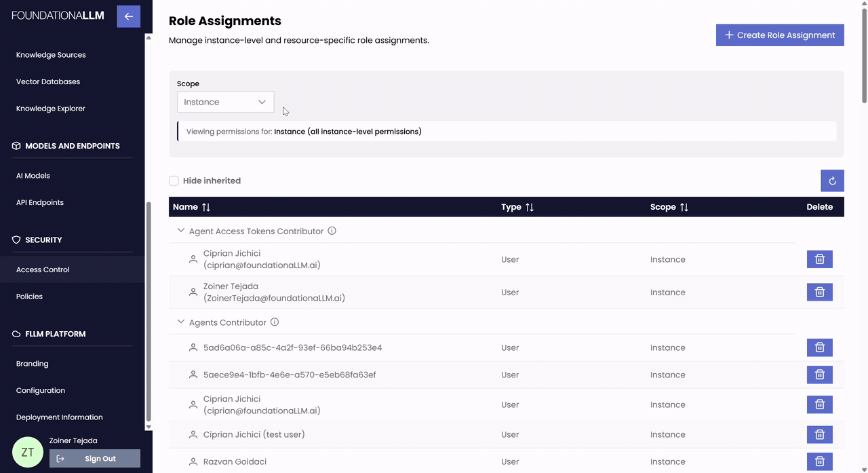Click the refresh role assignments icon button
Viewport: 868px width, 473px height.
832,181
